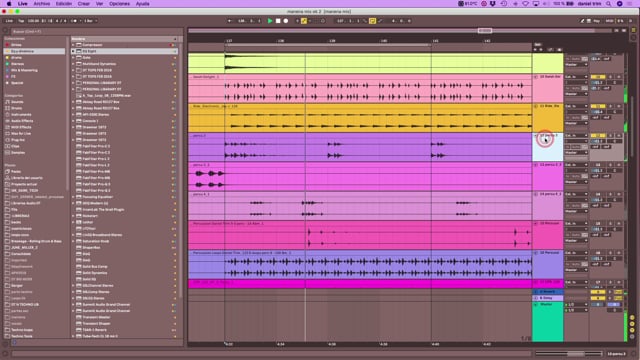This screenshot has height=360, width=640.
Task: Toggle the yellow Follow playback button
Action: [304, 21]
